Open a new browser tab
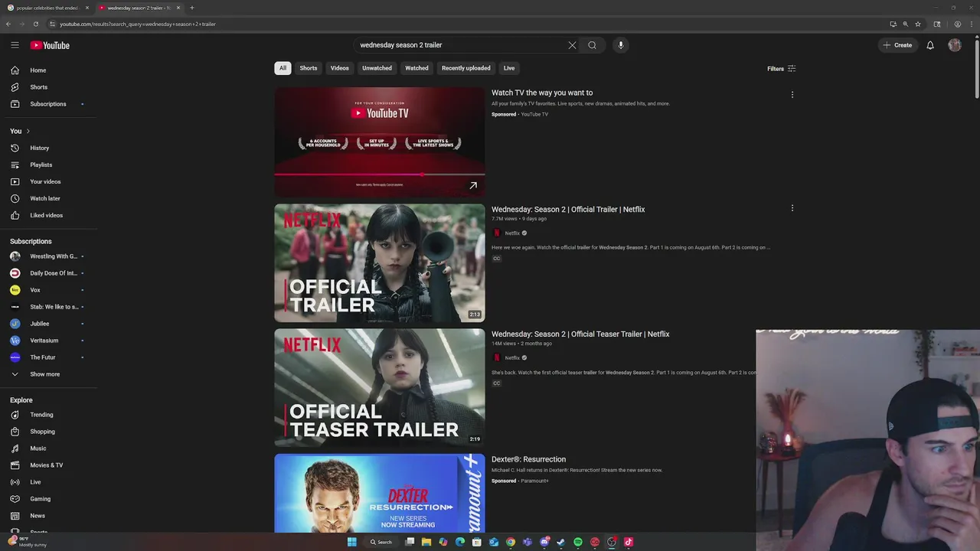The height and width of the screenshot is (551, 980). click(x=191, y=8)
